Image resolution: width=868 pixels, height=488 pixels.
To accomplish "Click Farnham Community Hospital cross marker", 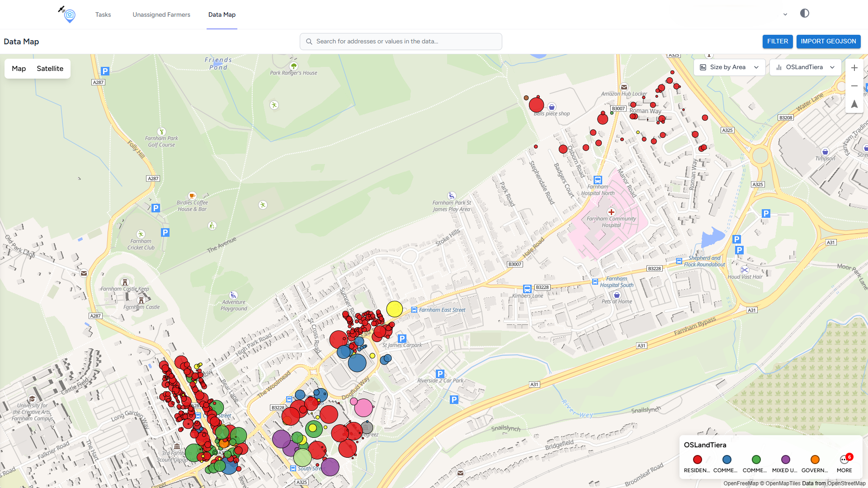I will 611,212.
